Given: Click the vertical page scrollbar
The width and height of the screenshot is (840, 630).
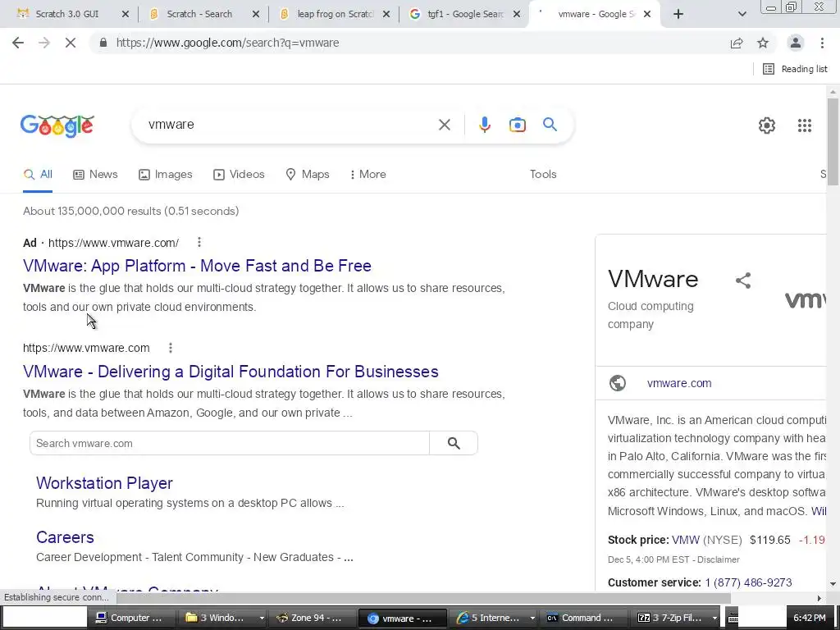Looking at the screenshot, I should (832, 142).
